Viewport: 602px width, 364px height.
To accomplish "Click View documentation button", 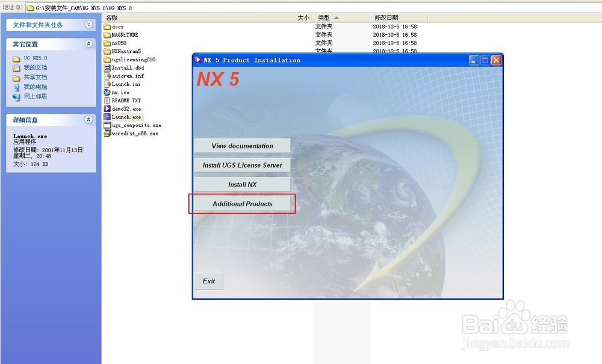I will (242, 146).
